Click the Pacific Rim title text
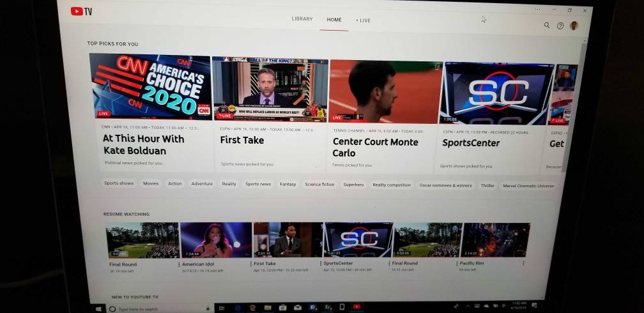This screenshot has width=644, height=313. [472, 263]
